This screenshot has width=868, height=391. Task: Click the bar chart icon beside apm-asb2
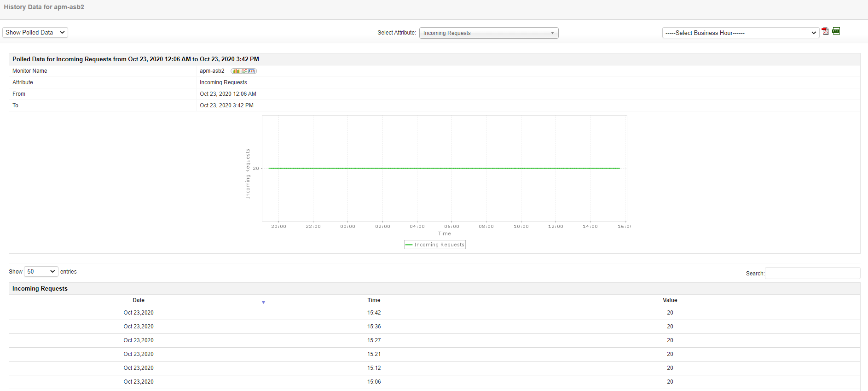[x=236, y=71]
